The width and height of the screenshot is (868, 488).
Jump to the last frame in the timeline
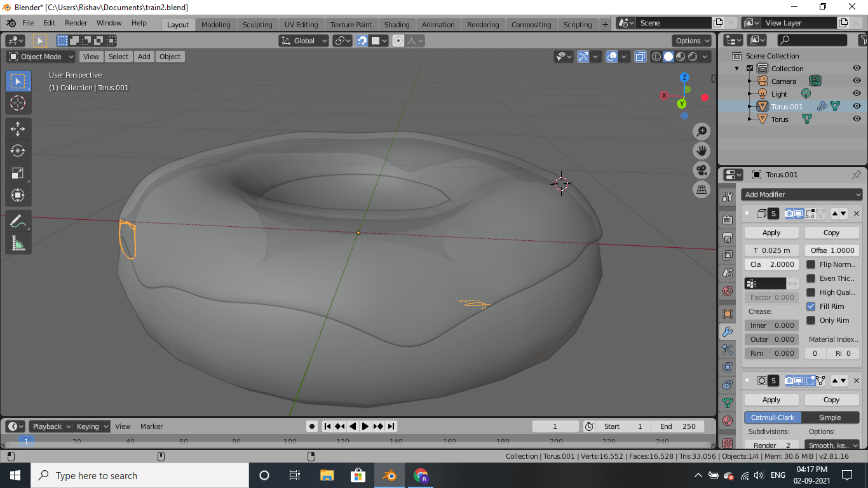point(391,426)
